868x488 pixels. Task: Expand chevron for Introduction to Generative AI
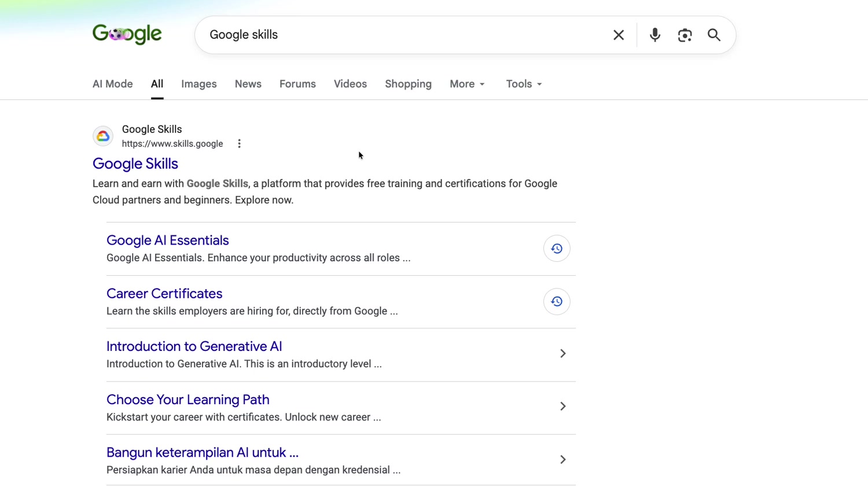[562, 353]
